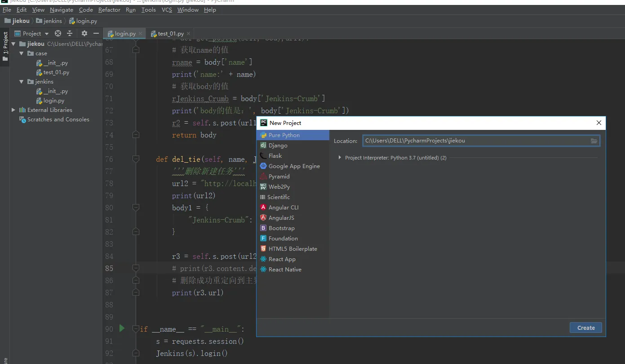This screenshot has width=625, height=364.
Task: Close the login.py editor tab
Action: pyautogui.click(x=140, y=33)
